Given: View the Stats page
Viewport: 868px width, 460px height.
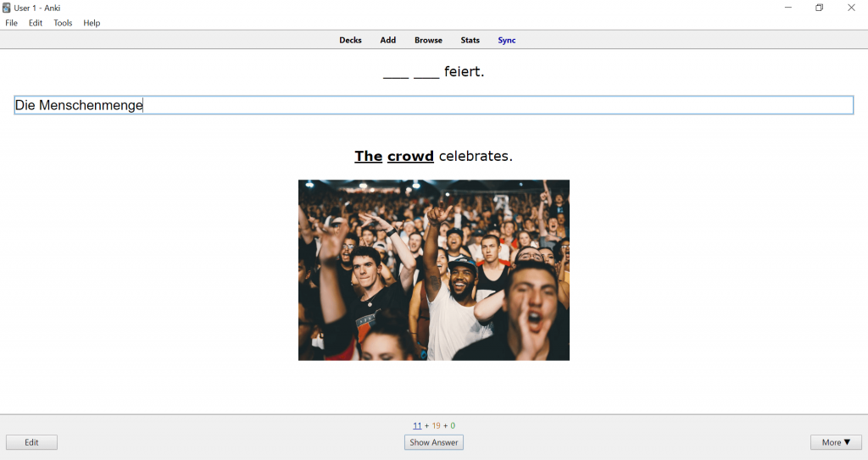Looking at the screenshot, I should tap(470, 40).
